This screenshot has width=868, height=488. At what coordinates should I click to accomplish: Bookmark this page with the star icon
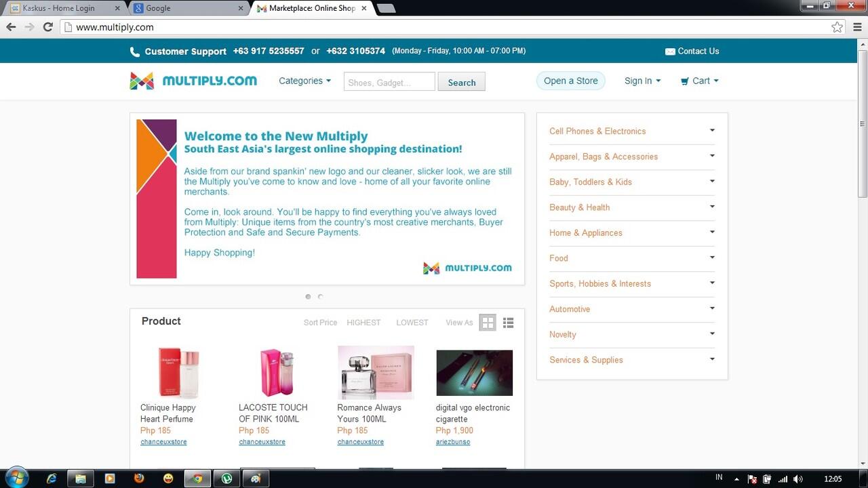tap(837, 27)
